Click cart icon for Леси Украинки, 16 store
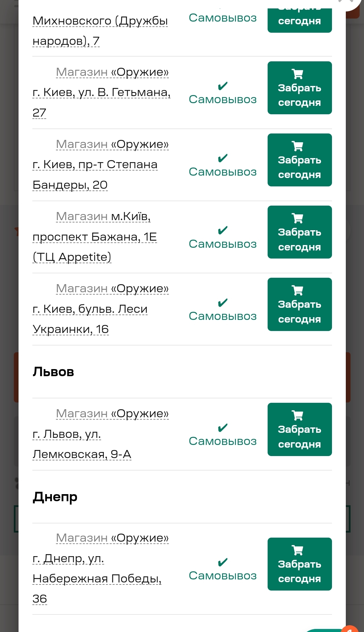 pyautogui.click(x=297, y=290)
